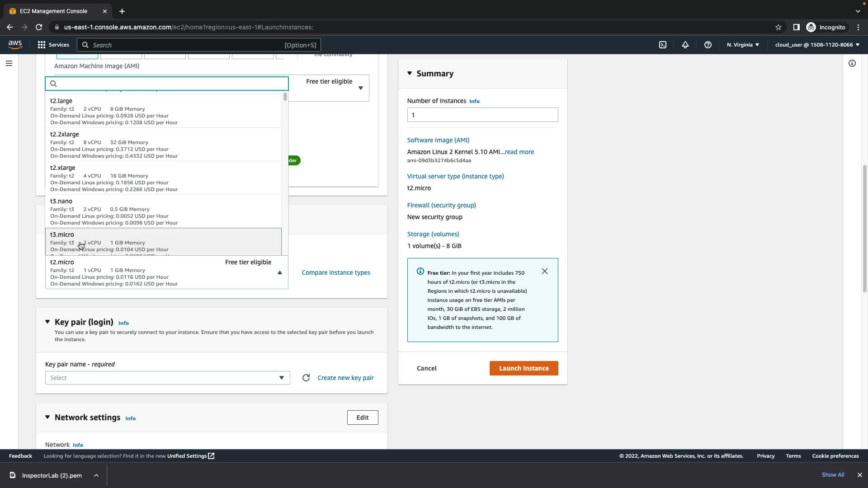The width and height of the screenshot is (868, 488).
Task: Open Compare instance types link
Action: pyautogui.click(x=335, y=272)
